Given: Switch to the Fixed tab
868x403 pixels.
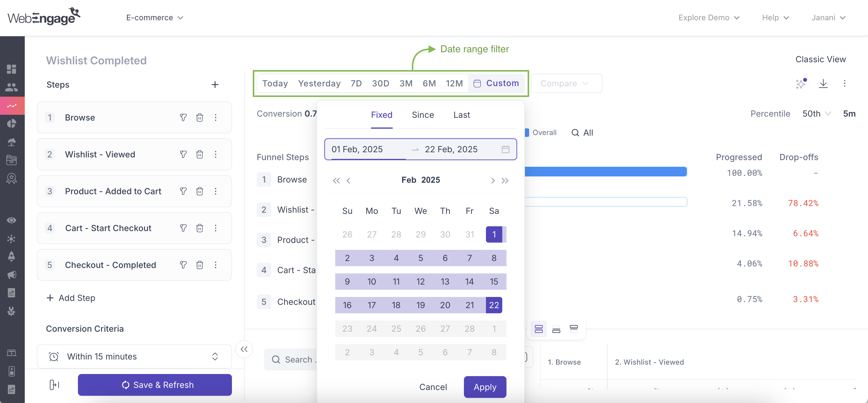Looking at the screenshot, I should pos(381,115).
